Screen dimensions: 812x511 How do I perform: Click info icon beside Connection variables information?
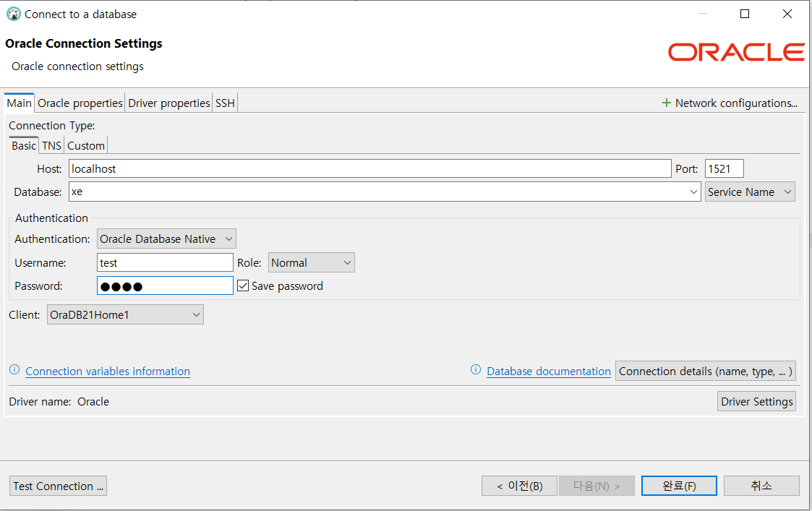pyautogui.click(x=14, y=369)
